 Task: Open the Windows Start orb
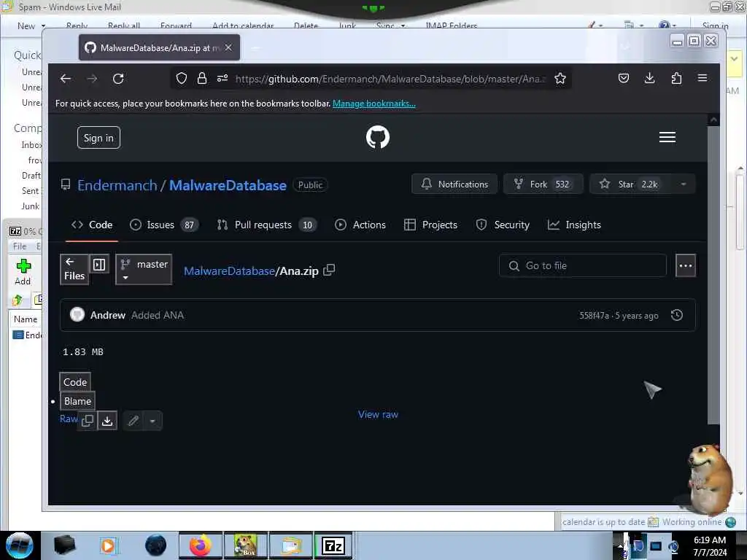(20, 545)
